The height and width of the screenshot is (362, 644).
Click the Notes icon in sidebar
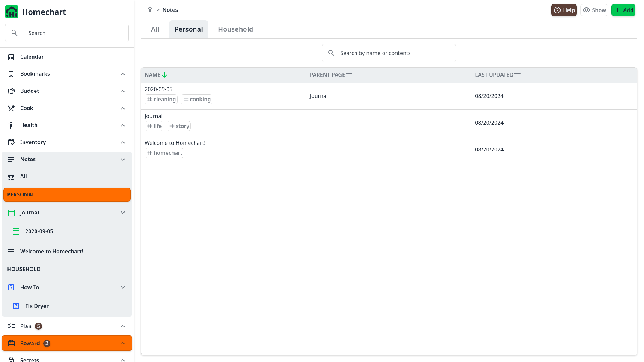[x=11, y=159]
